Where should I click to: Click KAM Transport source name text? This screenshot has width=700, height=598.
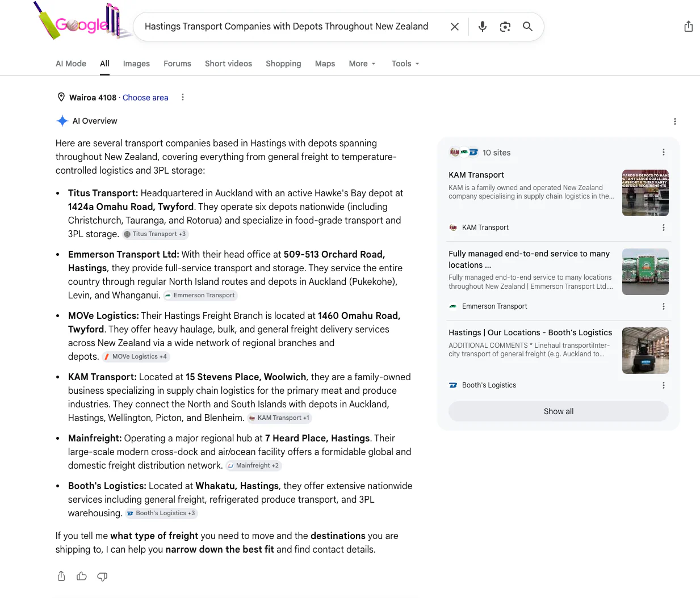tap(485, 228)
